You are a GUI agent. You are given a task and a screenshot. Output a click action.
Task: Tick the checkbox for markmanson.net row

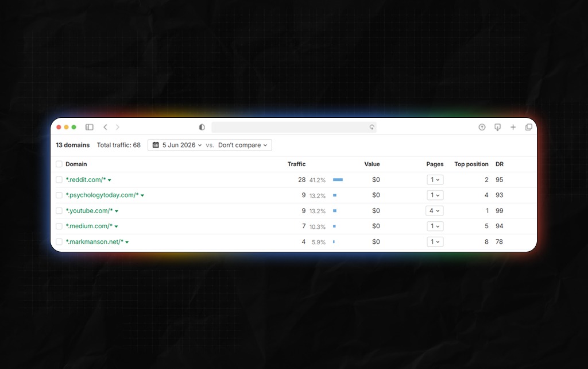59,242
